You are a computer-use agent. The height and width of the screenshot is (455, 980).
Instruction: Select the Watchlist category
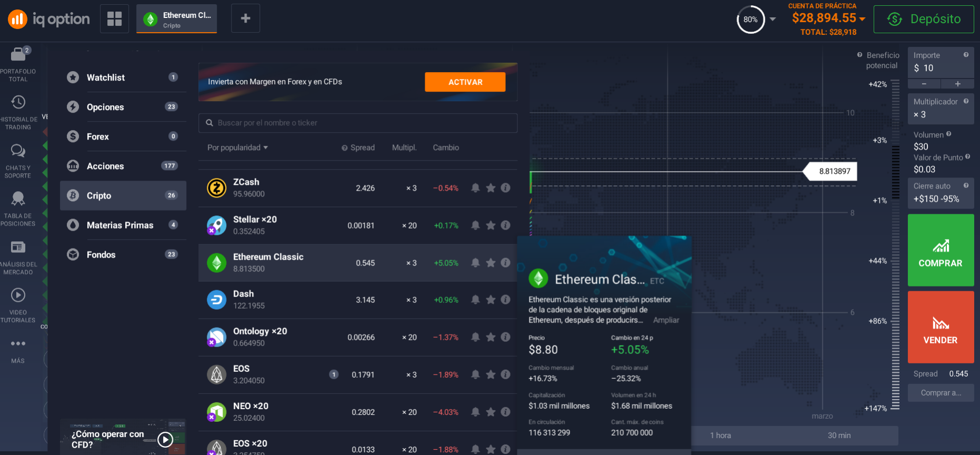[123, 77]
